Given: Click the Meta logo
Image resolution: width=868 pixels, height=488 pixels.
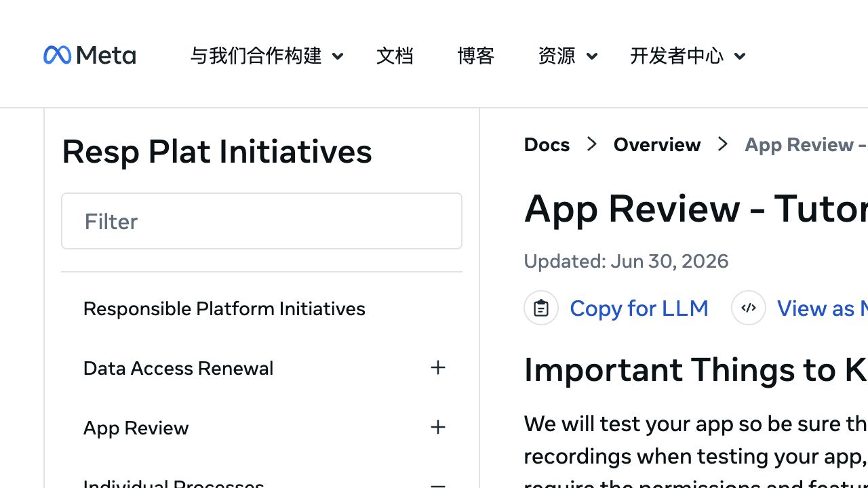Looking at the screenshot, I should click(90, 55).
